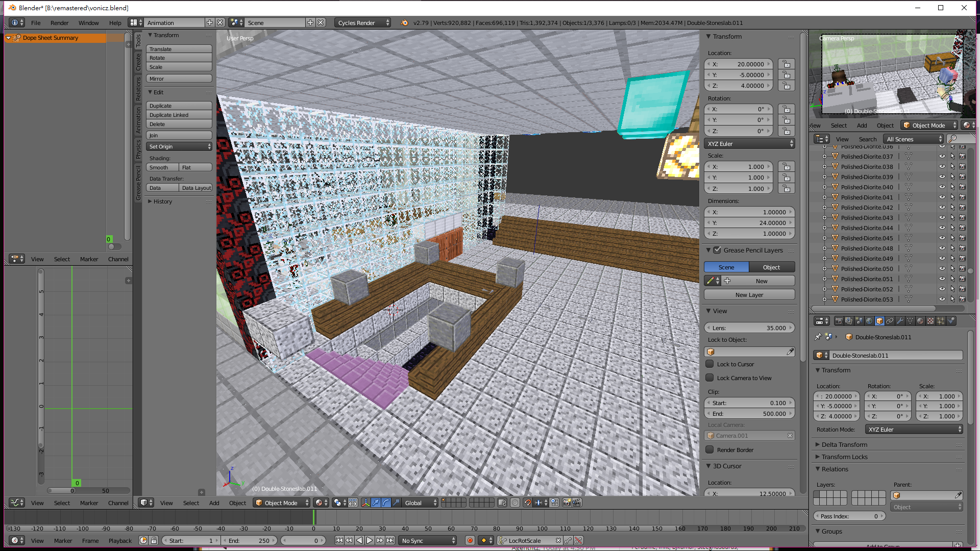980x551 pixels.
Task: Click the New Layer button
Action: click(749, 294)
